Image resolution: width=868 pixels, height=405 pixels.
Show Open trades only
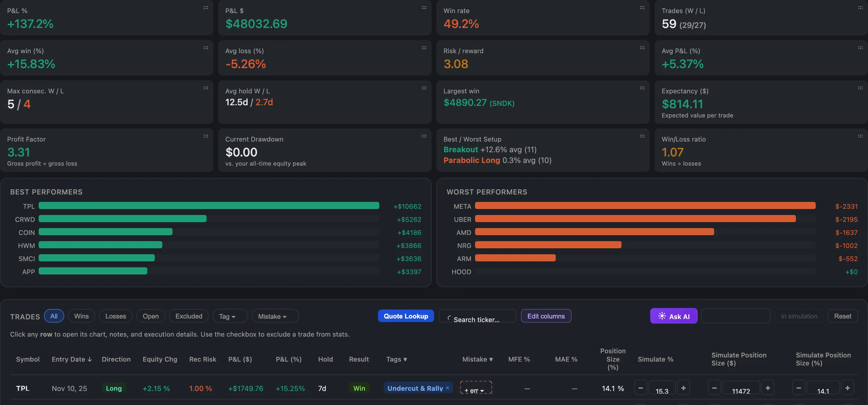151,316
